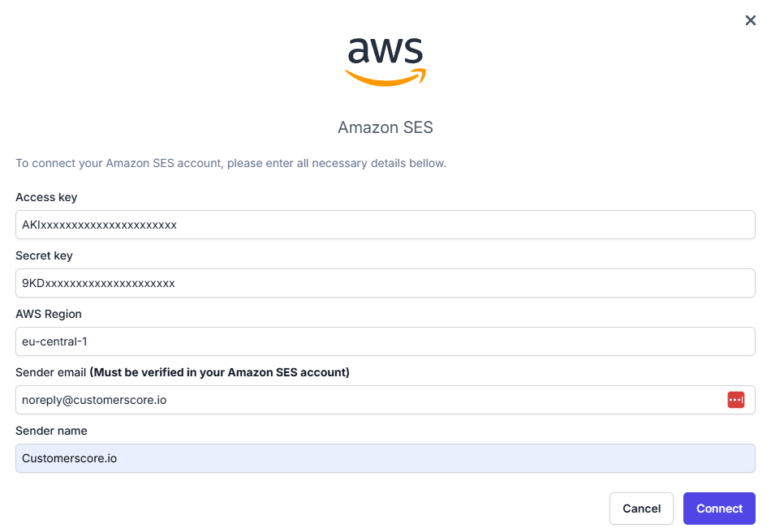Dismiss the dialog via the X icon
771x532 pixels.
(751, 20)
